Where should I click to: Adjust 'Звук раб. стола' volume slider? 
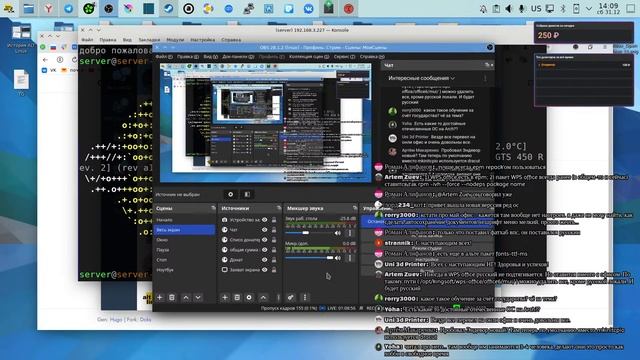(x=309, y=233)
